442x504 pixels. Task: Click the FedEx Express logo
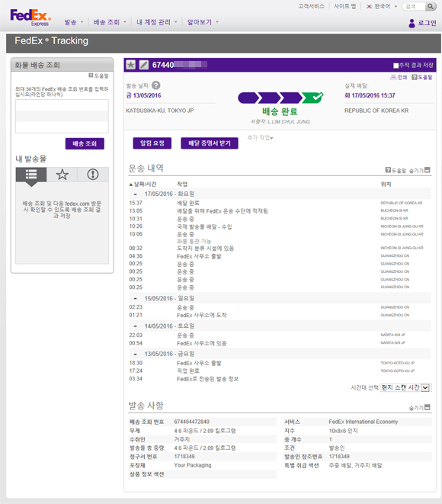tap(30, 18)
